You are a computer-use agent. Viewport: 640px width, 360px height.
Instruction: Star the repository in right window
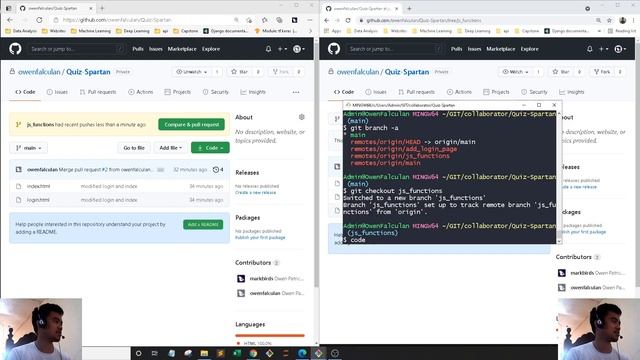coord(561,72)
